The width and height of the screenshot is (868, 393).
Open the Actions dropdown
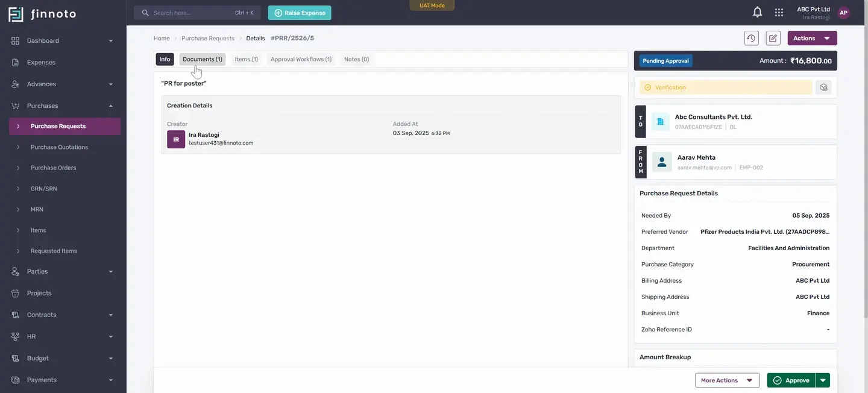tap(812, 38)
